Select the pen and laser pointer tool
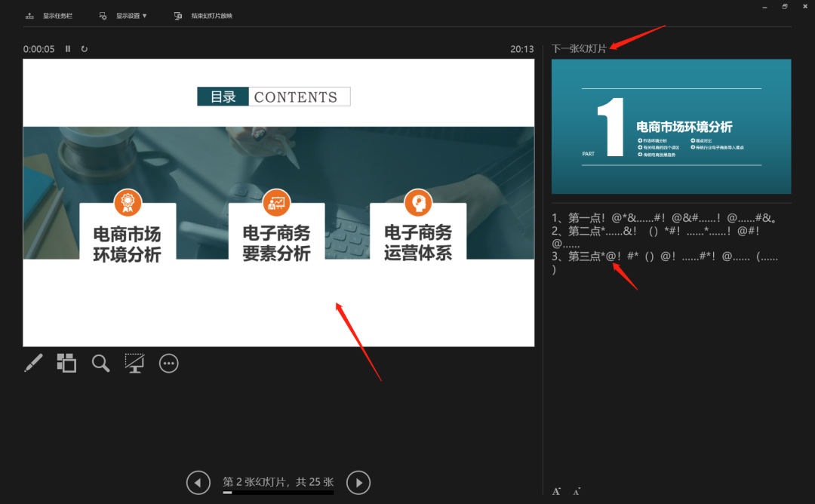Image resolution: width=815 pixels, height=504 pixels. pos(33,363)
